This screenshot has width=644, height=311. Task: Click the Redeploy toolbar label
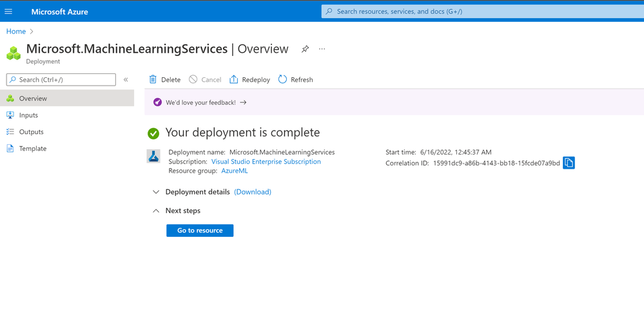pyautogui.click(x=256, y=80)
